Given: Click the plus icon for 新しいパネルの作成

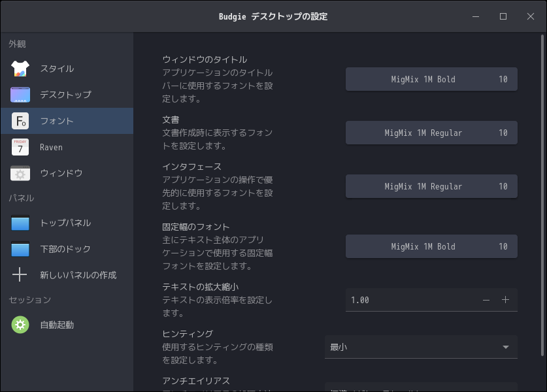Looking at the screenshot, I should click(20, 275).
